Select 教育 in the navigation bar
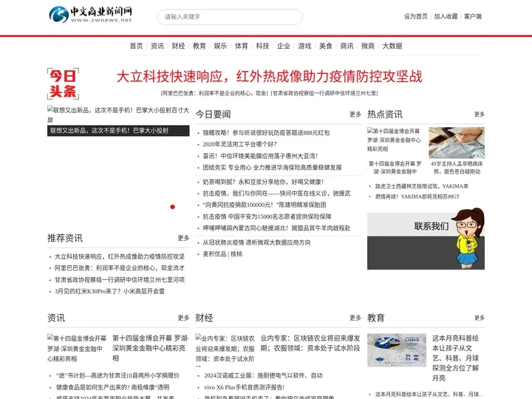Viewport: 532px width, 399px height. tap(199, 46)
